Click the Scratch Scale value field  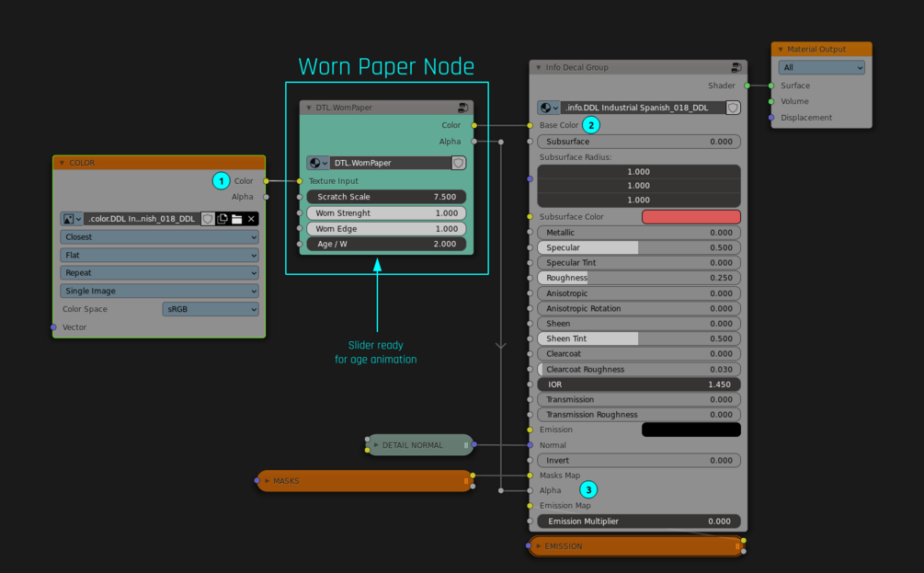pyautogui.click(x=386, y=197)
